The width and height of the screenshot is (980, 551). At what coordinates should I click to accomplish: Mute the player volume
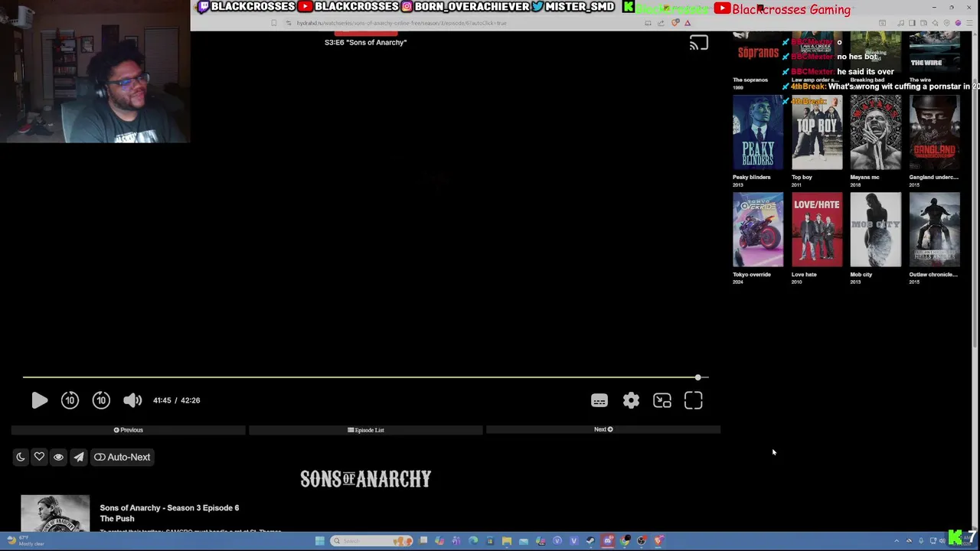pos(132,400)
